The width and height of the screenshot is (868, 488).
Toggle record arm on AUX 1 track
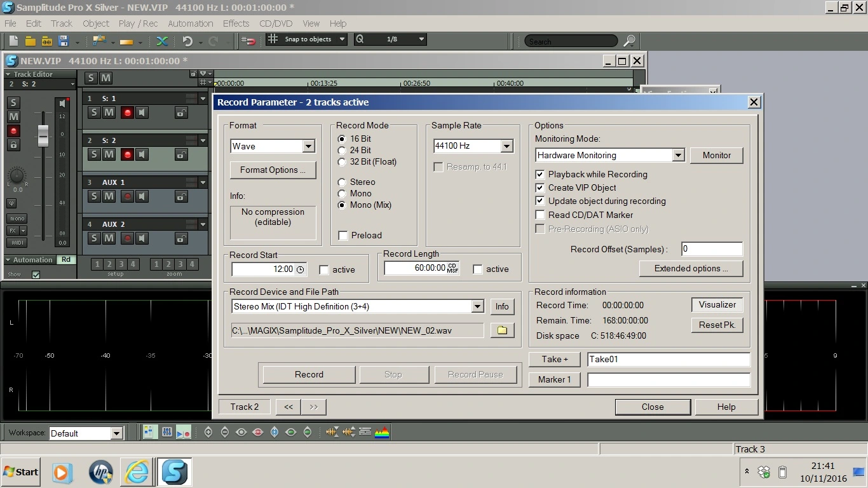128,196
